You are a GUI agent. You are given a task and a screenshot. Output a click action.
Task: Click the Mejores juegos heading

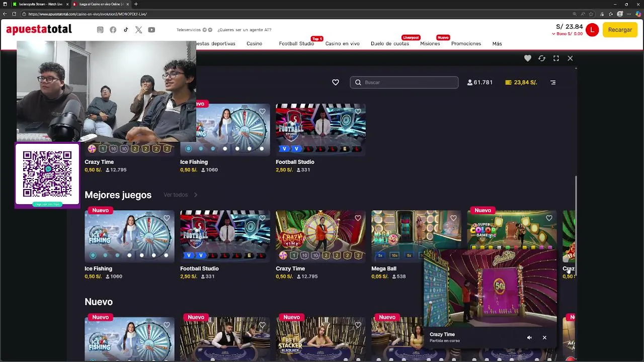pyautogui.click(x=118, y=195)
